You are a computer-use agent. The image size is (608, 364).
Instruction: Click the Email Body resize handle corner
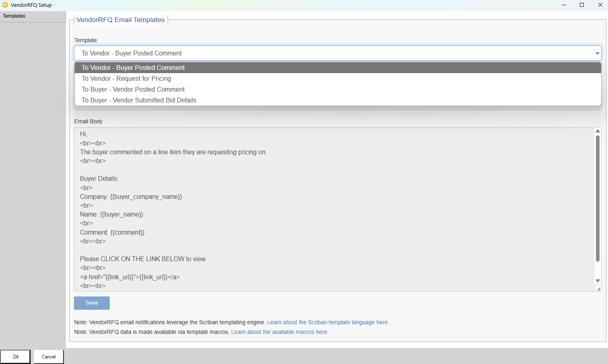[598, 289]
